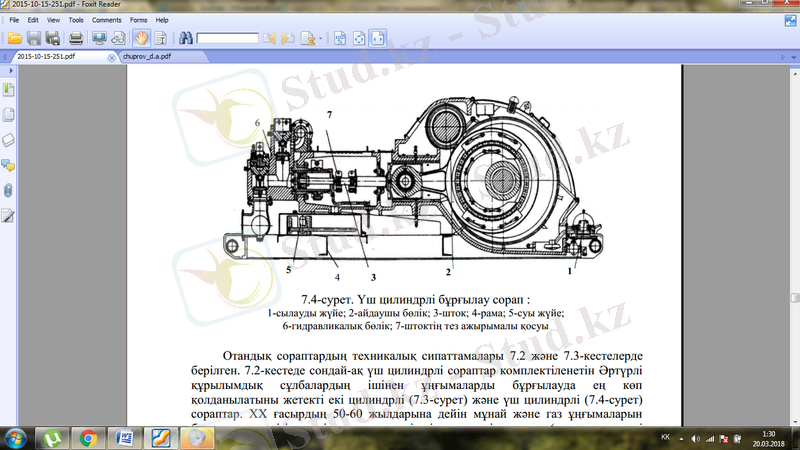800x450 pixels.
Task: Switch to chuprov_d.a.pdf tab
Action: point(147,58)
